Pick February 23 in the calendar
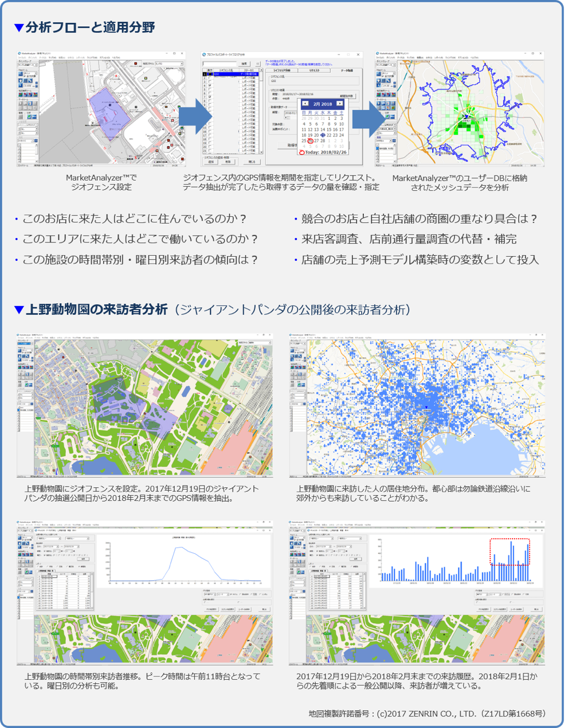The width and height of the screenshot is (568, 728). 335,135
